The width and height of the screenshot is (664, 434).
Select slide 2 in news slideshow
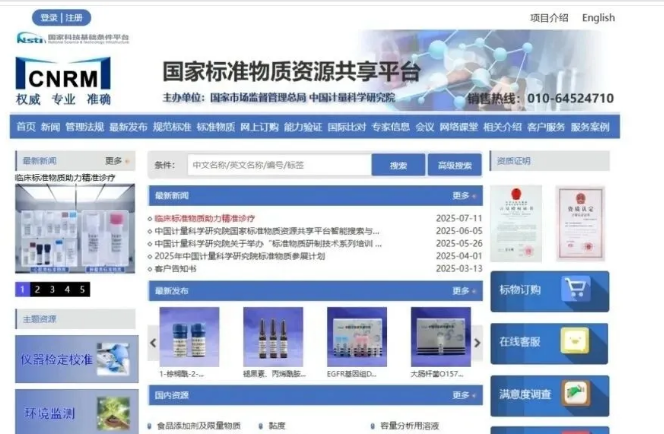click(37, 289)
